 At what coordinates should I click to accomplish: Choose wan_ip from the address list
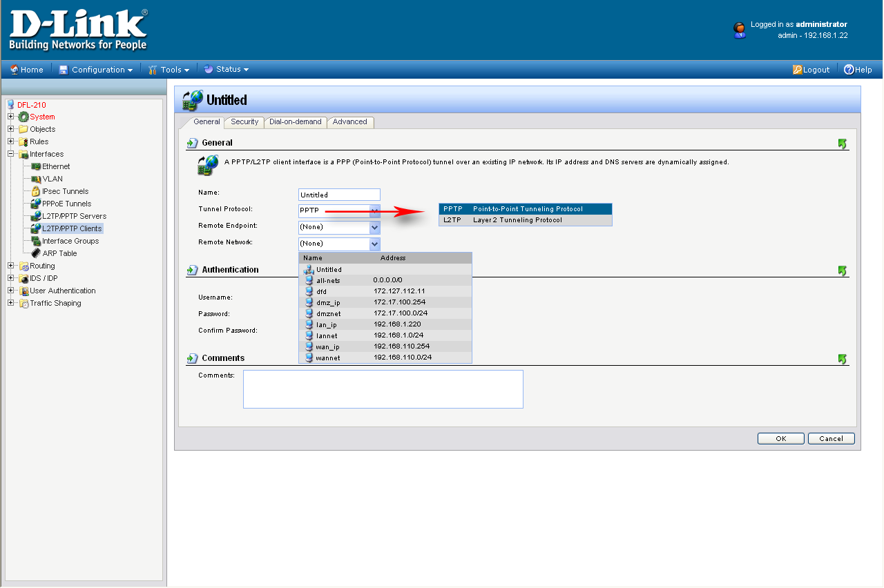(385, 346)
